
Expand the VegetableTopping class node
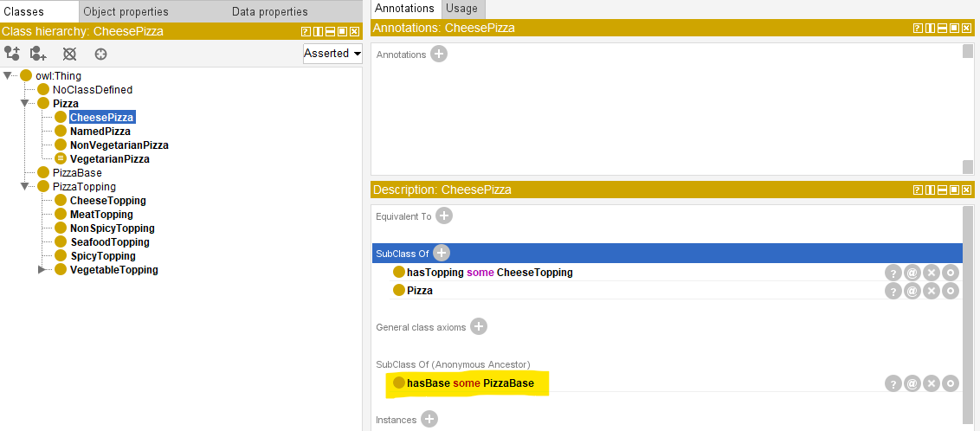point(42,270)
